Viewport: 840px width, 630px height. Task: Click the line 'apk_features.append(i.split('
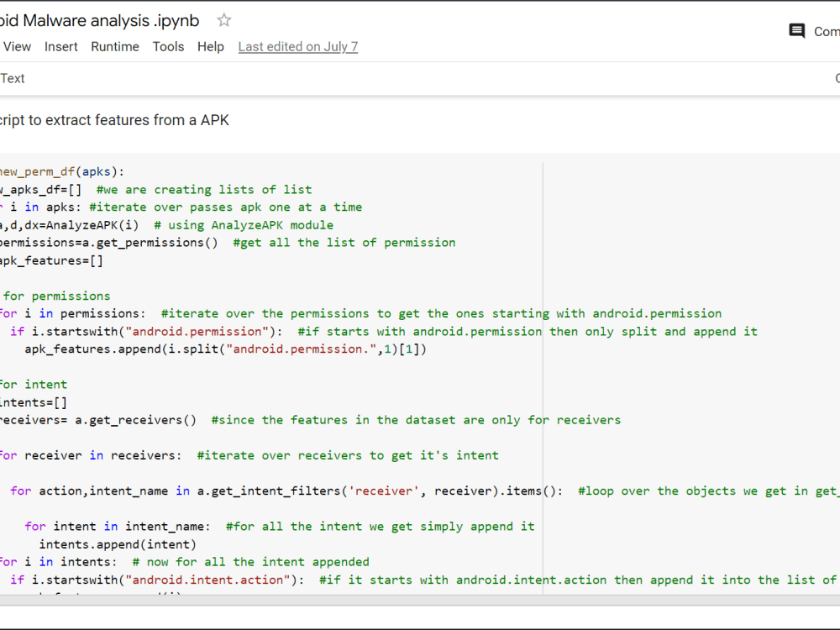coord(225,349)
